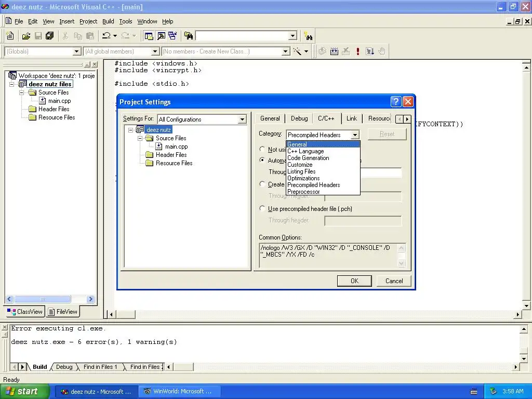Click the Category combo box arrow
Screen dimensions: 532x399
click(355, 135)
